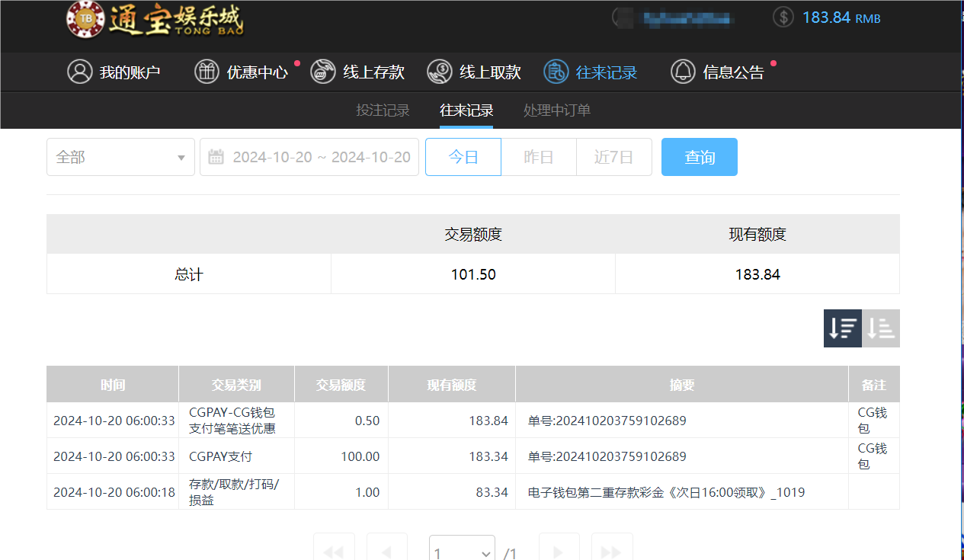
Task: Select 线上取款 withdrawal icon
Action: coord(440,72)
